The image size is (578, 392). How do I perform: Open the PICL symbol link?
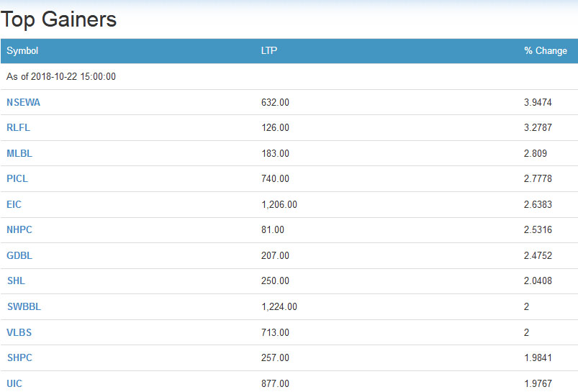pos(17,178)
